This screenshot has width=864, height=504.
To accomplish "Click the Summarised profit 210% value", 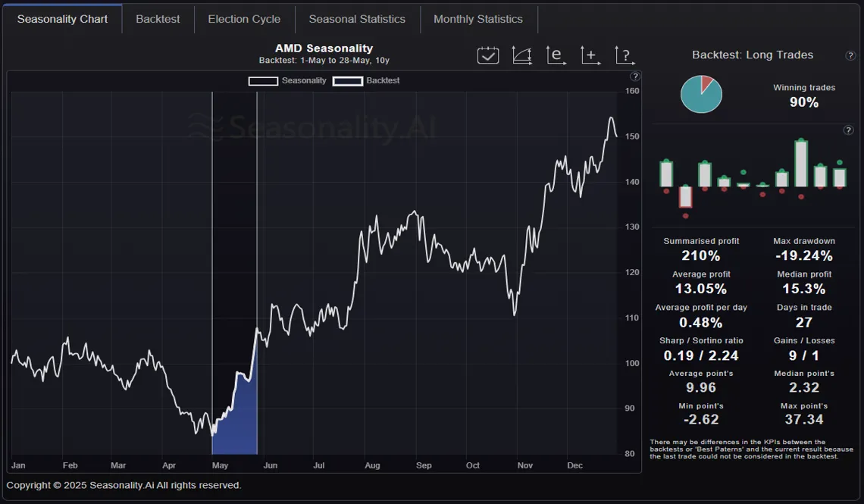I will coord(701,255).
